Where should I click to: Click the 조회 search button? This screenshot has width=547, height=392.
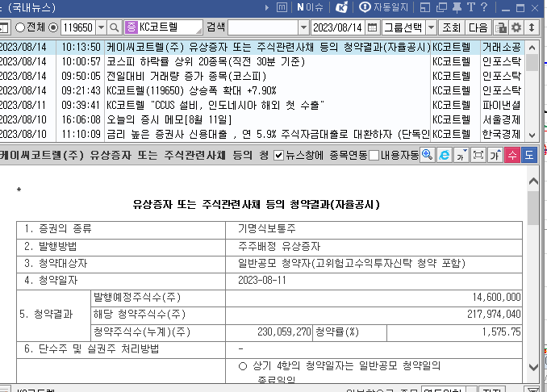(x=452, y=27)
